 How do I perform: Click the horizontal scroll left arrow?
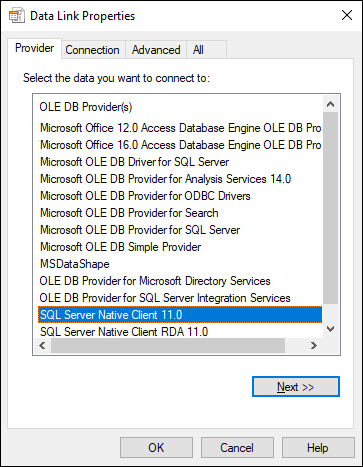(42, 345)
